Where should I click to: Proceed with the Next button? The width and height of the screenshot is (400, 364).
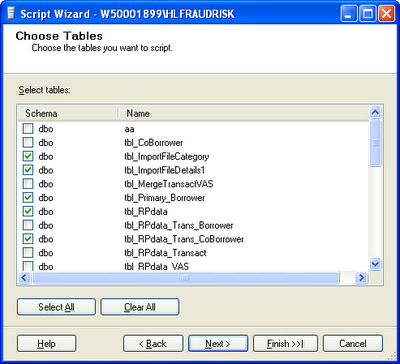tap(218, 343)
